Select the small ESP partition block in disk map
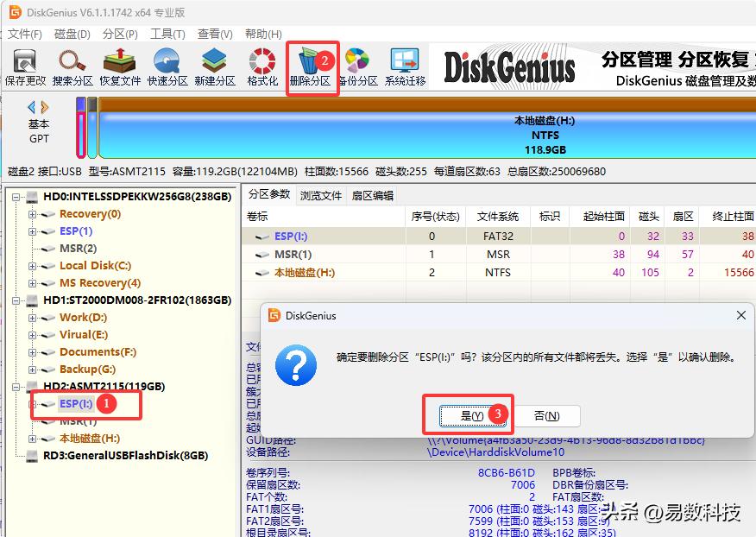 pos(81,128)
